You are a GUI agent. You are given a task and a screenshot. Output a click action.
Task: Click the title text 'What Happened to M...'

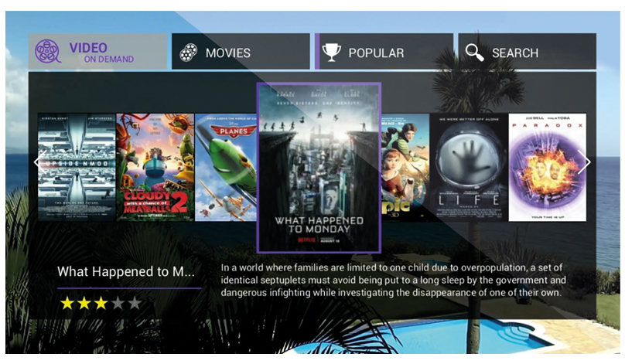[126, 271]
